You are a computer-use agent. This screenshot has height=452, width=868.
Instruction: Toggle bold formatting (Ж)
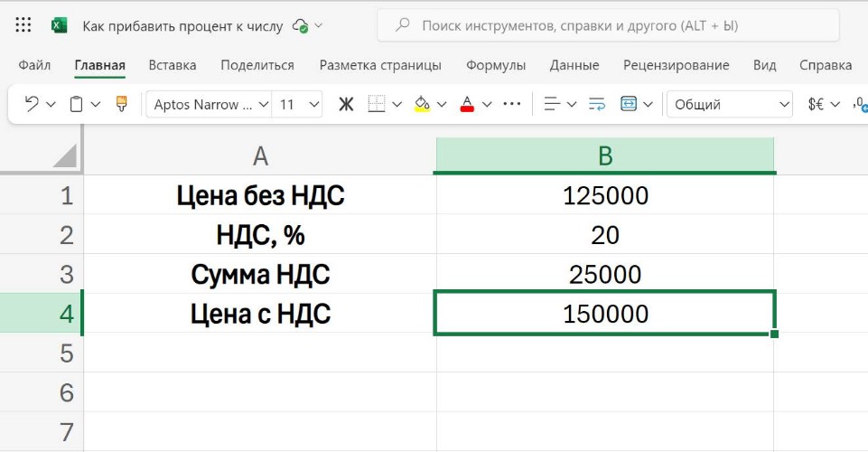[346, 105]
